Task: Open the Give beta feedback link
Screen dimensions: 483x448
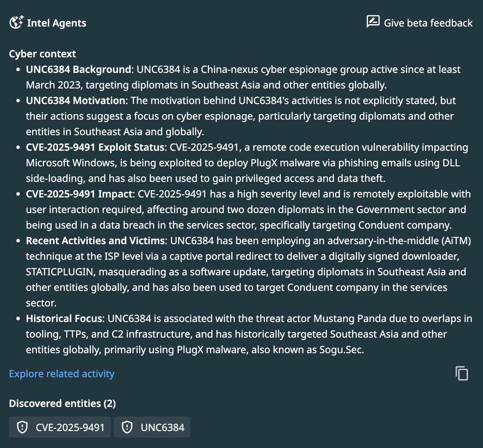Action: (428, 23)
